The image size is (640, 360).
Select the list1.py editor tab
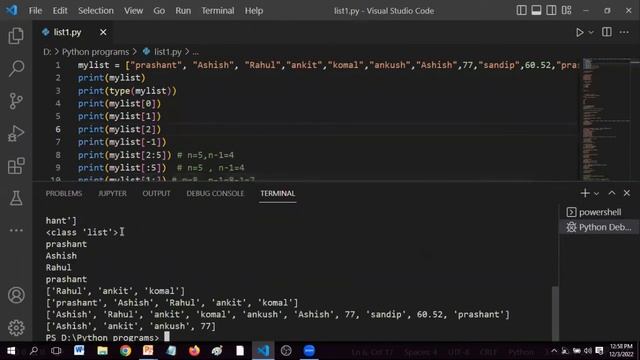point(67,32)
